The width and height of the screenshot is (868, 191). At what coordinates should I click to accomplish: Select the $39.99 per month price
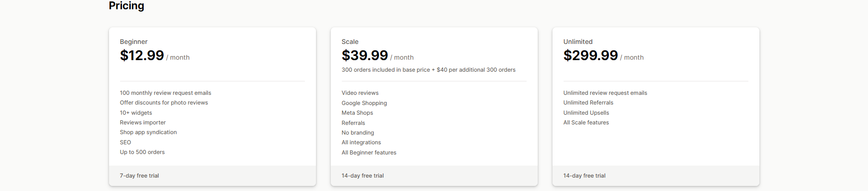click(364, 55)
